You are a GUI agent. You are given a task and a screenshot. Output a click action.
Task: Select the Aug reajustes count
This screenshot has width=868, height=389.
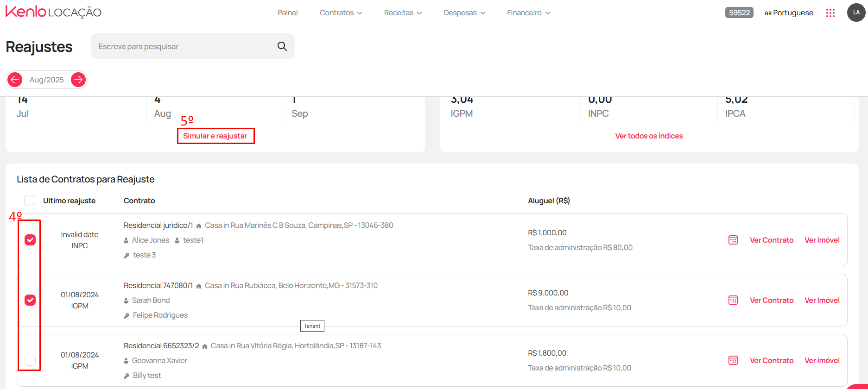coord(158,100)
